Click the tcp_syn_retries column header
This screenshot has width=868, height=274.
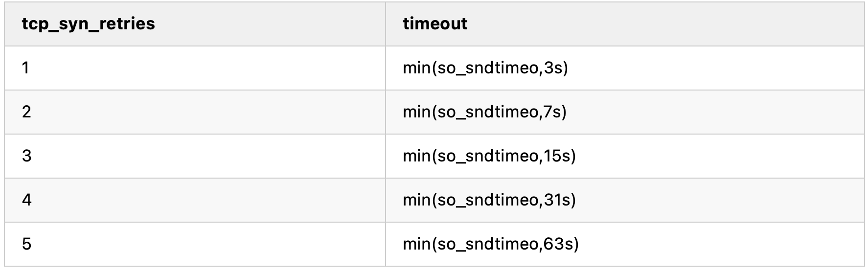coord(195,24)
